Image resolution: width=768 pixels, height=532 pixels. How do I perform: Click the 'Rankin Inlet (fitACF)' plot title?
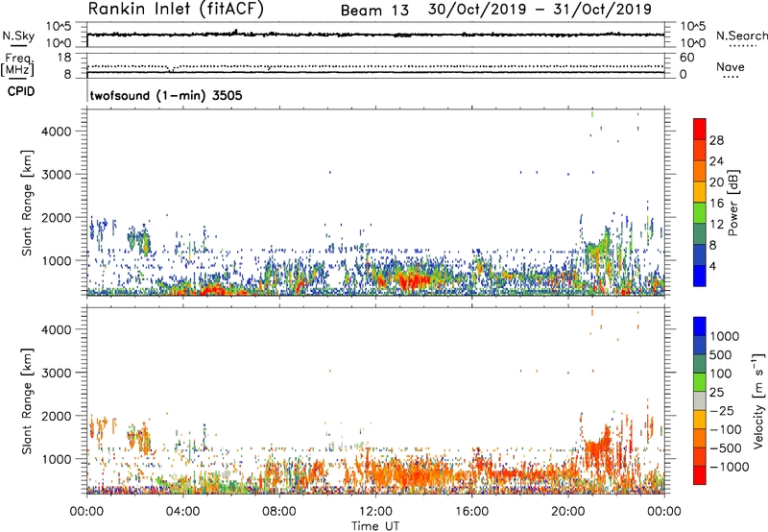(176, 10)
